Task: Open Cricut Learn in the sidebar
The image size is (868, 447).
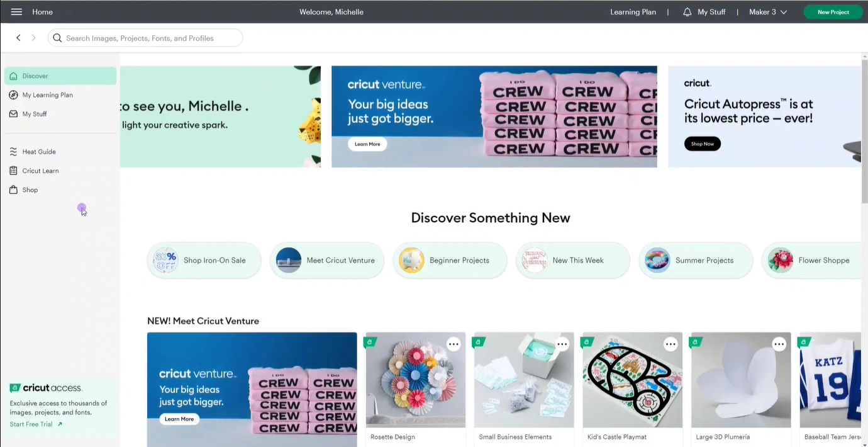Action: [x=40, y=171]
